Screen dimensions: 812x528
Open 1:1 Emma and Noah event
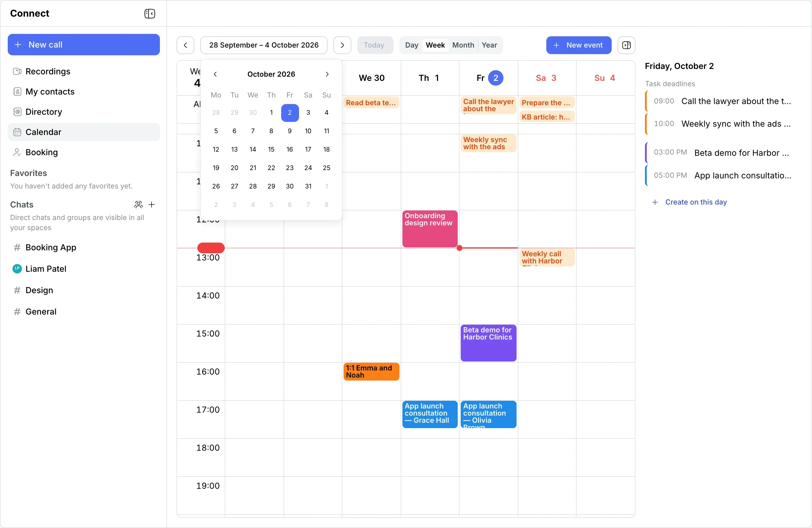point(371,371)
